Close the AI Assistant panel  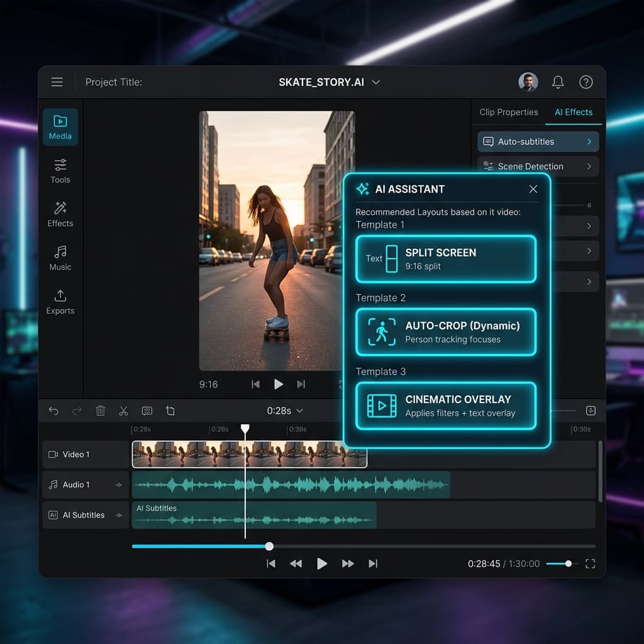pos(533,189)
